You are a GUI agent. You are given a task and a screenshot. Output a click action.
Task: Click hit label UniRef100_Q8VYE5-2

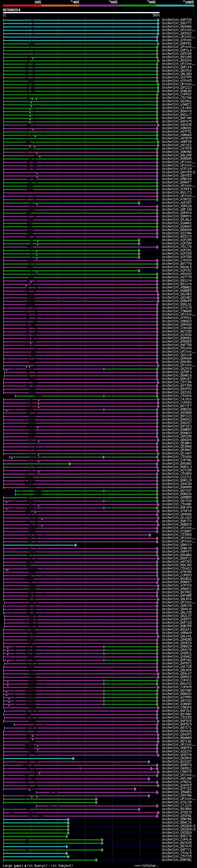click(179, 172)
